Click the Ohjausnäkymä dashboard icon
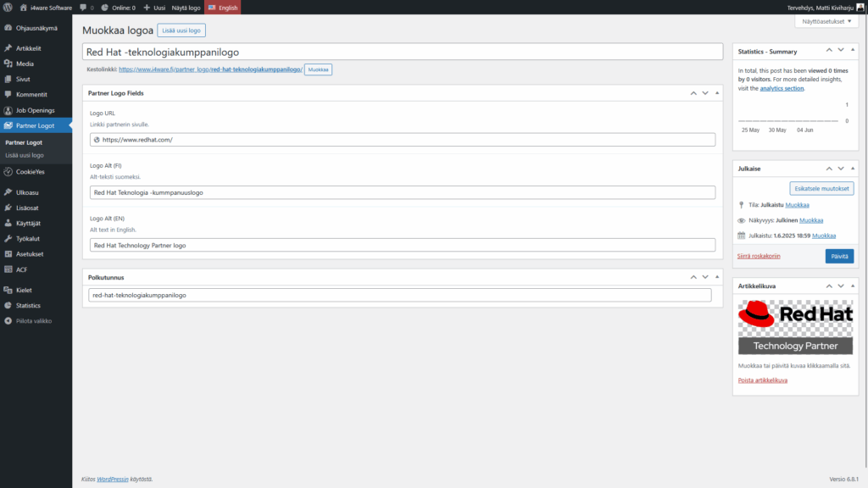Screen dimensions: 868x488 [8, 28]
